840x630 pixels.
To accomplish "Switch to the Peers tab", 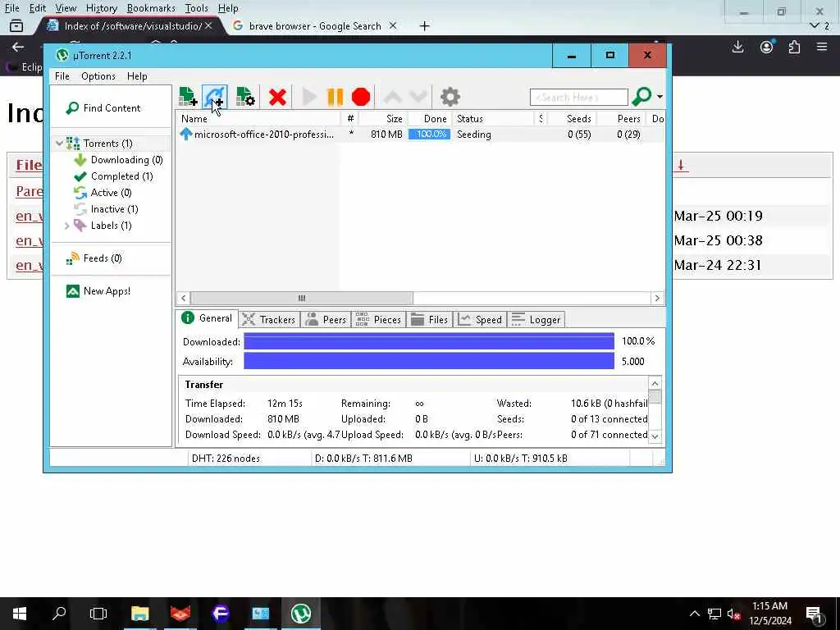I will tap(326, 320).
